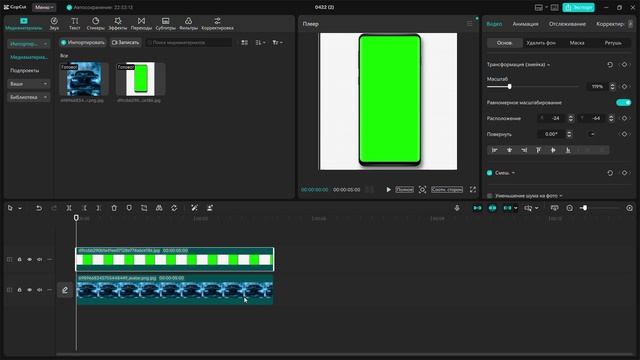The height and width of the screenshot is (360, 640).
Task: Delete right part of clip at playhead
Action: 99,208
